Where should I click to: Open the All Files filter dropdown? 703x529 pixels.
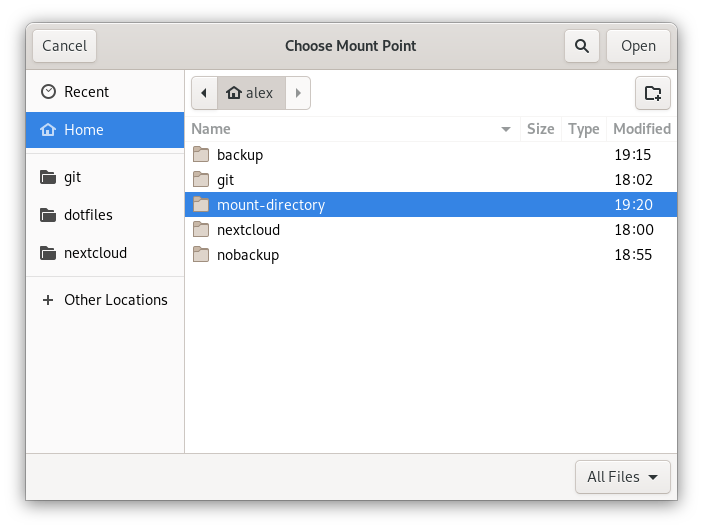coord(622,477)
